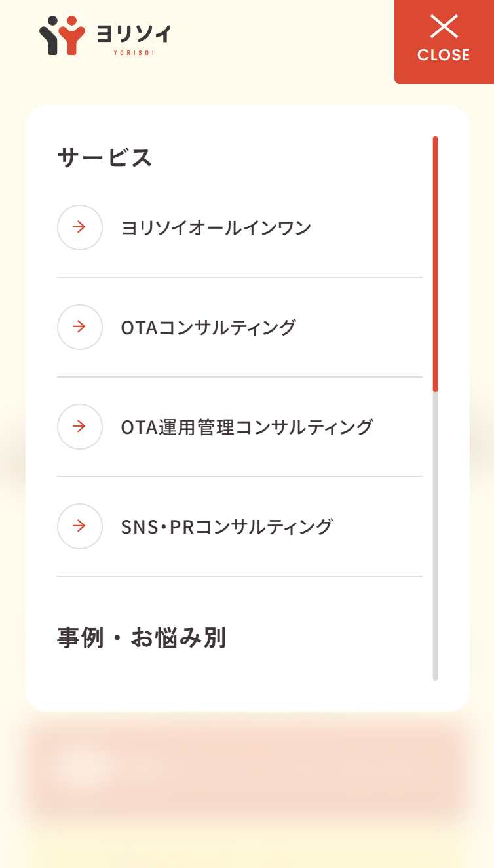
Task: Click the Yorisoi people-figure logo icon
Action: pos(62,35)
